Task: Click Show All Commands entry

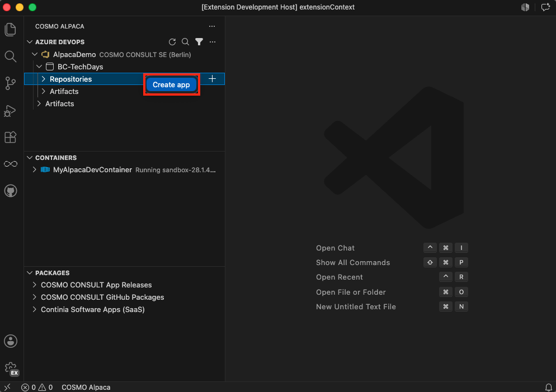Action: pos(353,263)
